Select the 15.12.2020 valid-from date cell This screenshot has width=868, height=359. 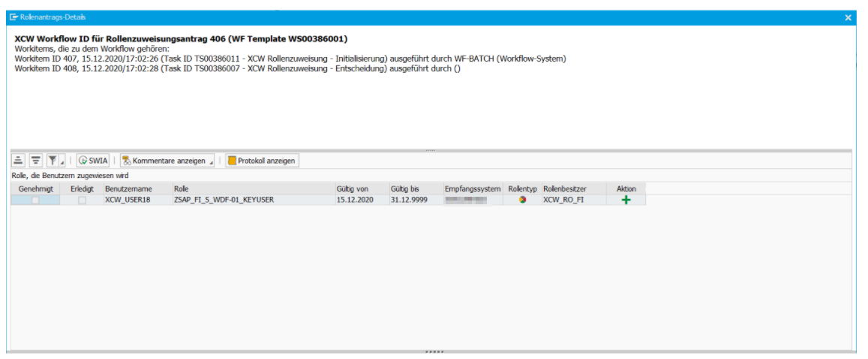click(361, 200)
